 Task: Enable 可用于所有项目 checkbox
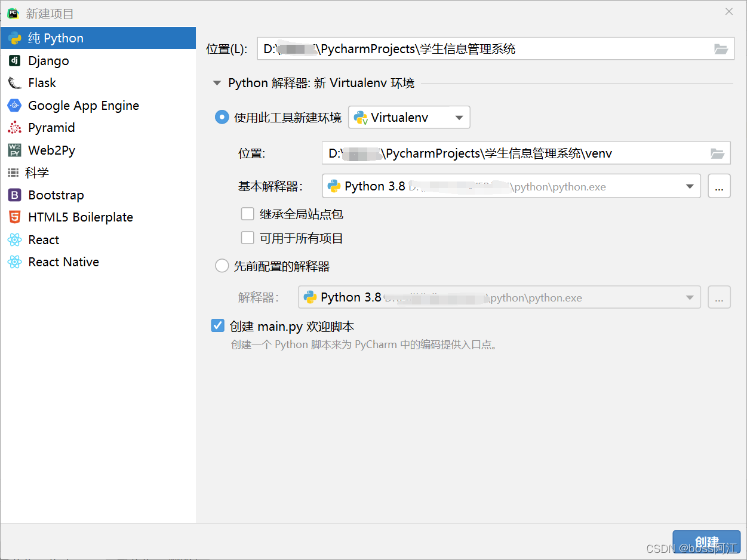248,238
